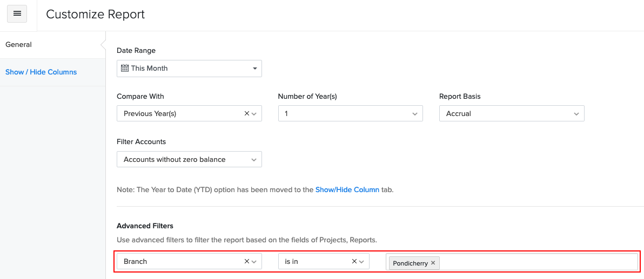Expand the Number of Year(s) dropdown
Screen dimensions: 644x279
tap(414, 114)
